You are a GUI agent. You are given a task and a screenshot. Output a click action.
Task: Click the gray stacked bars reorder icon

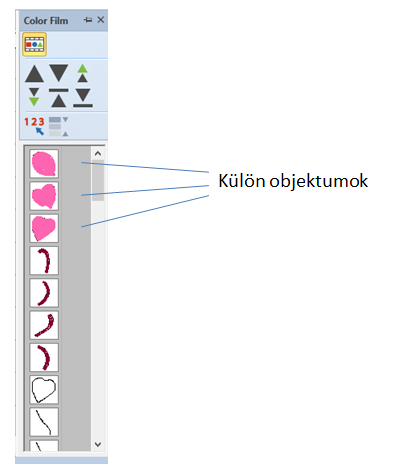pos(59,126)
